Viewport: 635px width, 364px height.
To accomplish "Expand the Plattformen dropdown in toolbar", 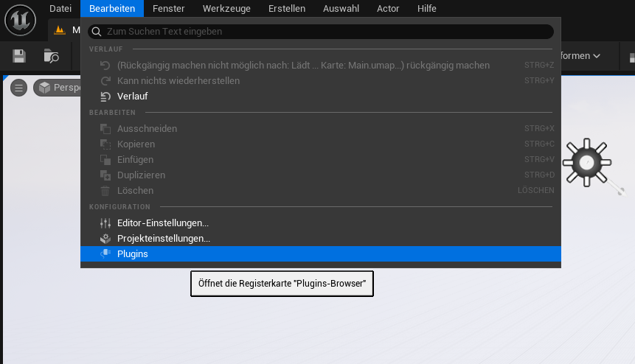I will click(x=581, y=56).
